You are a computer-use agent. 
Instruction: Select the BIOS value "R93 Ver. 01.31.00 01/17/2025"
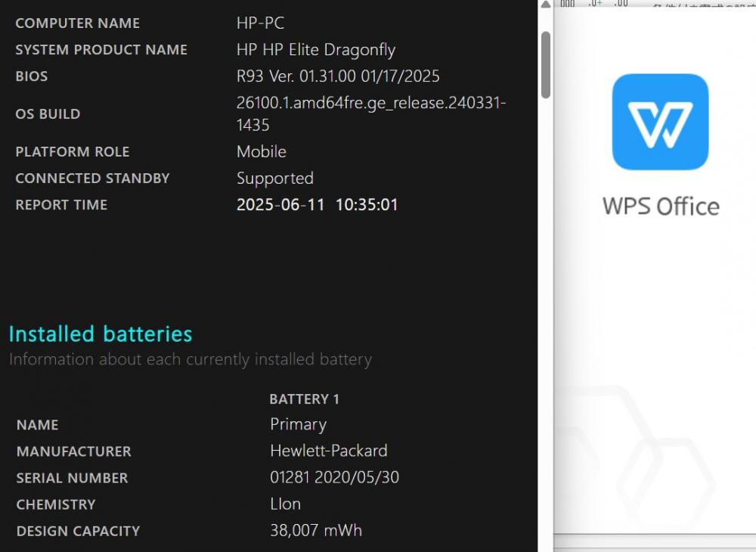pyautogui.click(x=338, y=76)
